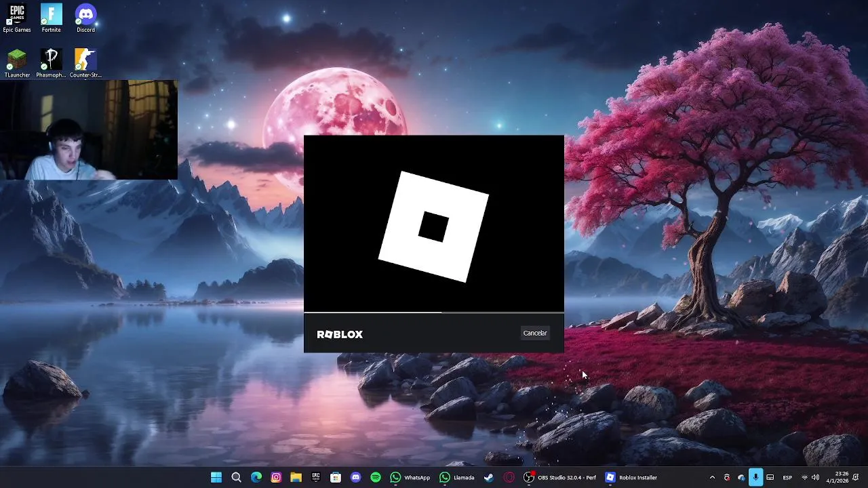Open the Discord desktop shortcut

click(x=85, y=18)
